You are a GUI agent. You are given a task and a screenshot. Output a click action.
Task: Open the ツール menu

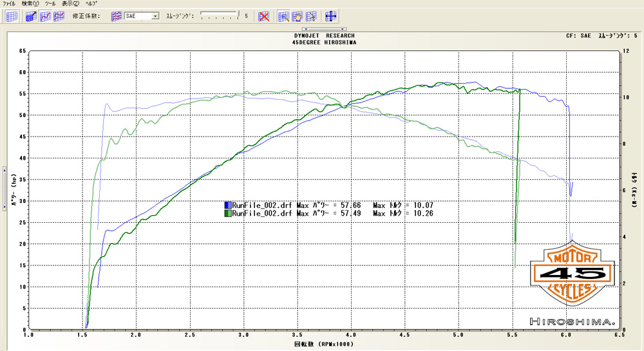coord(50,4)
